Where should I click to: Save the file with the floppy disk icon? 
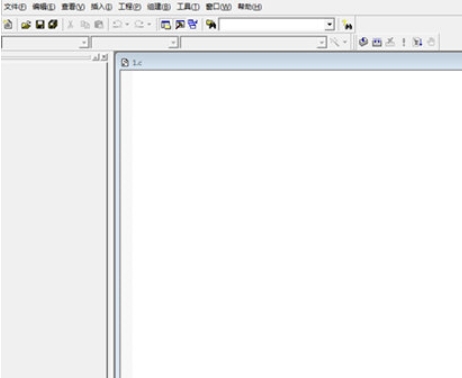pos(40,24)
